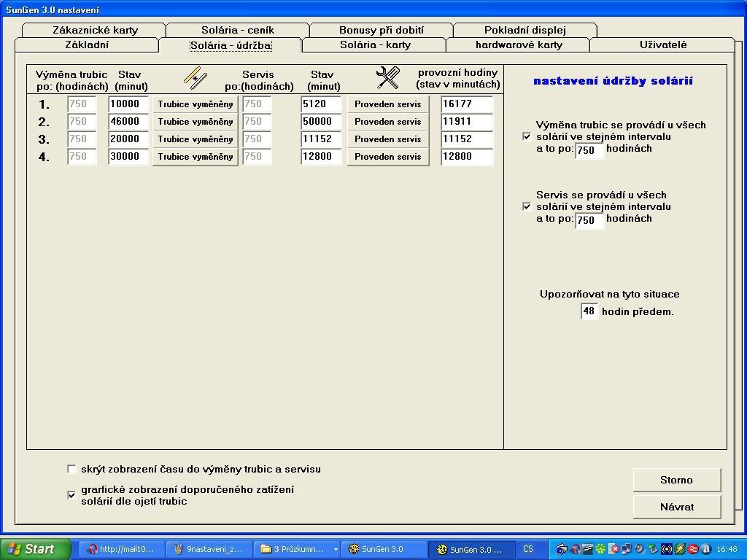Click the 'nastavení údržby solárií' heading
This screenshot has width=747, height=560.
pos(613,81)
